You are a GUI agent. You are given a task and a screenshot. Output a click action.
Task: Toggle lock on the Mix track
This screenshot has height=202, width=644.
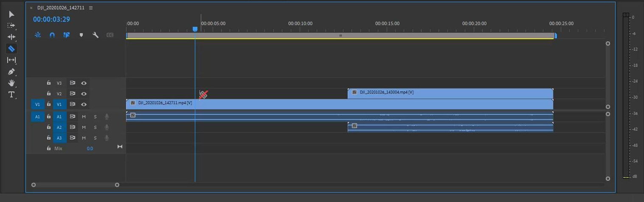click(49, 148)
